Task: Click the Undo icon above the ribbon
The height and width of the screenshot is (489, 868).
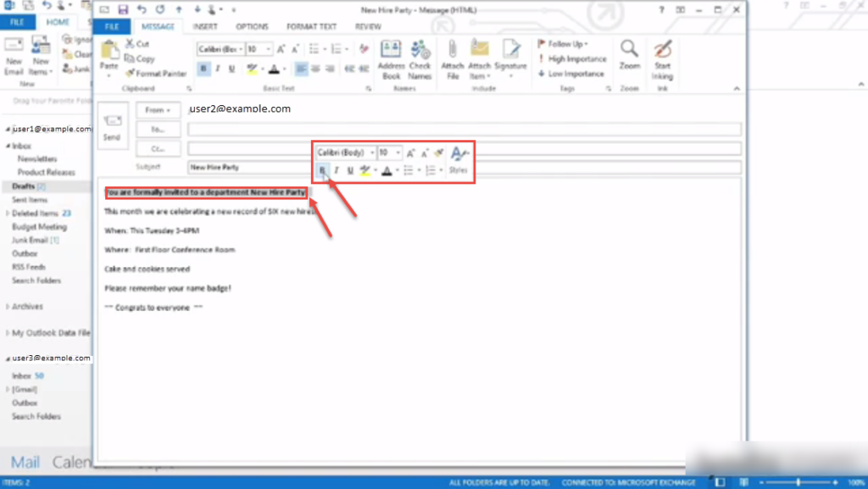Action: [x=141, y=9]
